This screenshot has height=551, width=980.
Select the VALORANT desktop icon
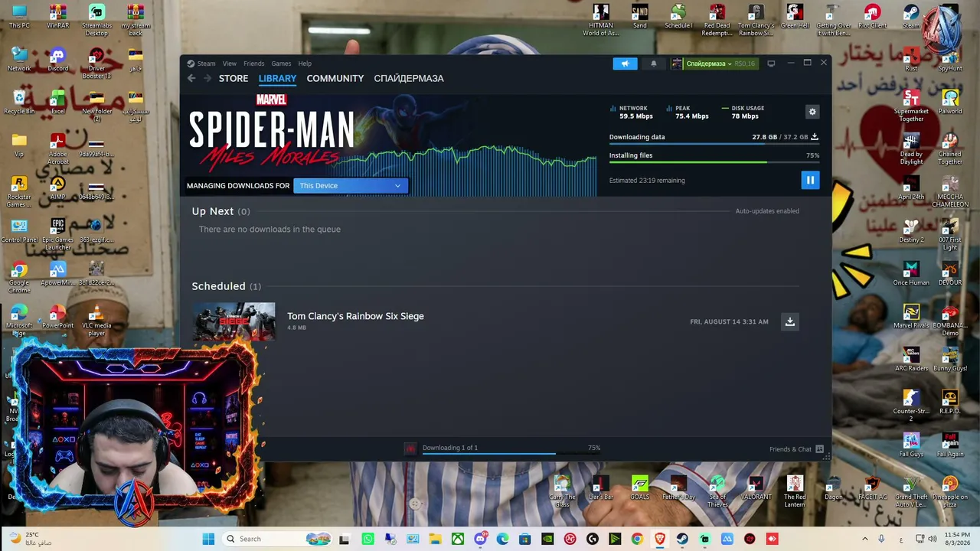pyautogui.click(x=756, y=488)
